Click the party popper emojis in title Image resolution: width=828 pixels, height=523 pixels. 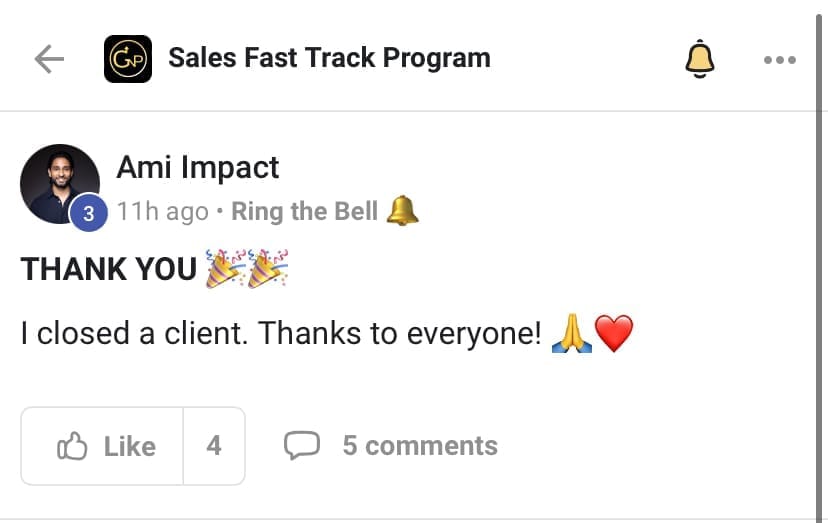(247, 268)
